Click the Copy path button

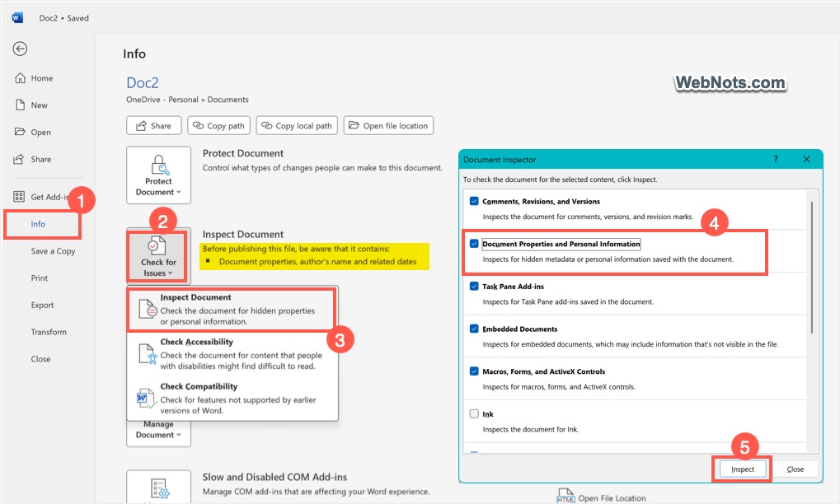pyautogui.click(x=219, y=126)
